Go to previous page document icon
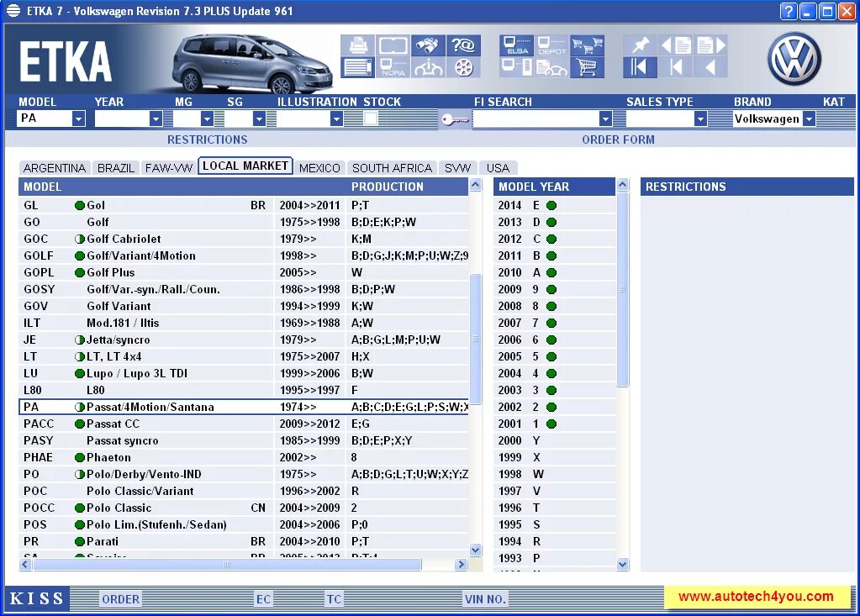Image resolution: width=860 pixels, height=616 pixels. coord(676,45)
